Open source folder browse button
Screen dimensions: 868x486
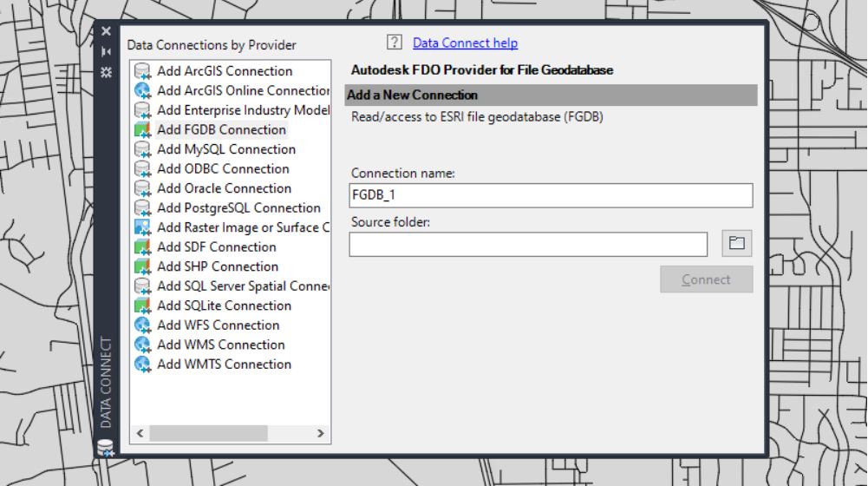pos(737,243)
